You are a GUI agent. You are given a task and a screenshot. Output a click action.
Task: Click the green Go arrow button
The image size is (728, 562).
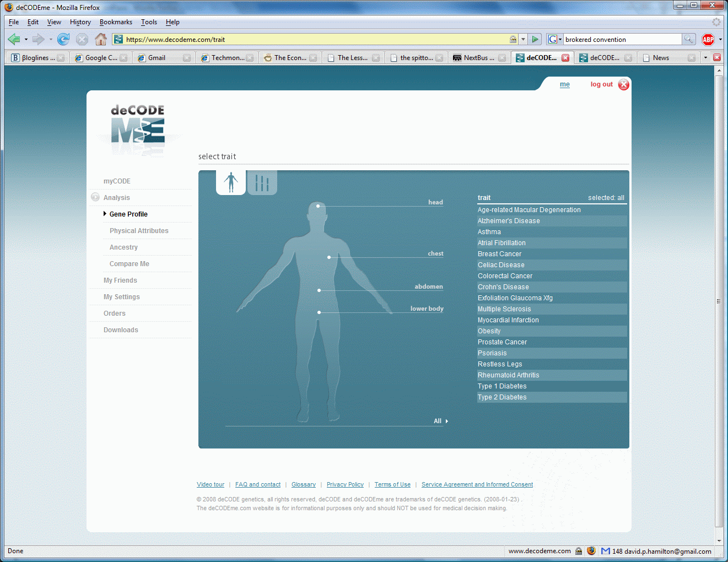(x=535, y=39)
